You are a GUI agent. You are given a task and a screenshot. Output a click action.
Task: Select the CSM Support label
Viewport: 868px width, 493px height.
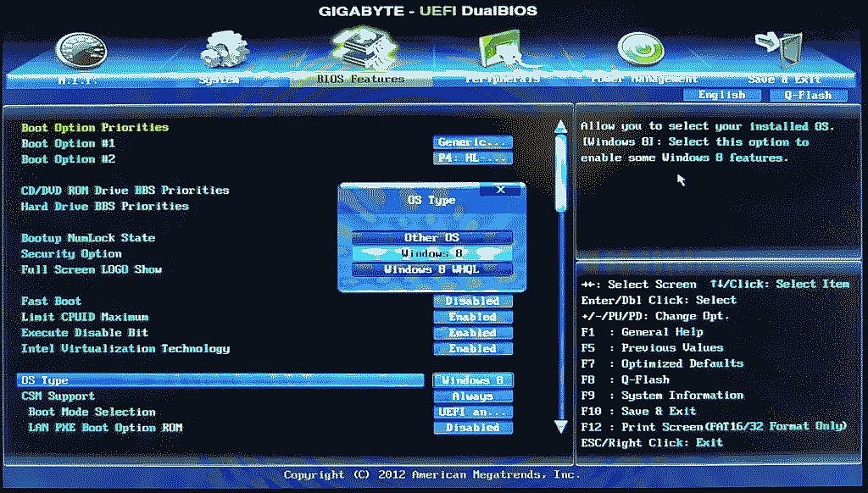click(x=58, y=396)
